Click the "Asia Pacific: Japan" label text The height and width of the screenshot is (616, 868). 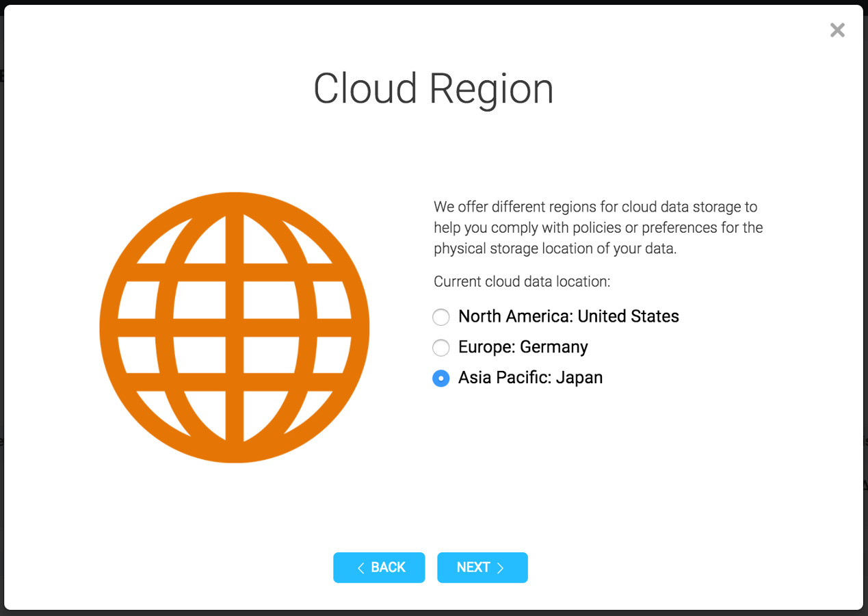[530, 378]
